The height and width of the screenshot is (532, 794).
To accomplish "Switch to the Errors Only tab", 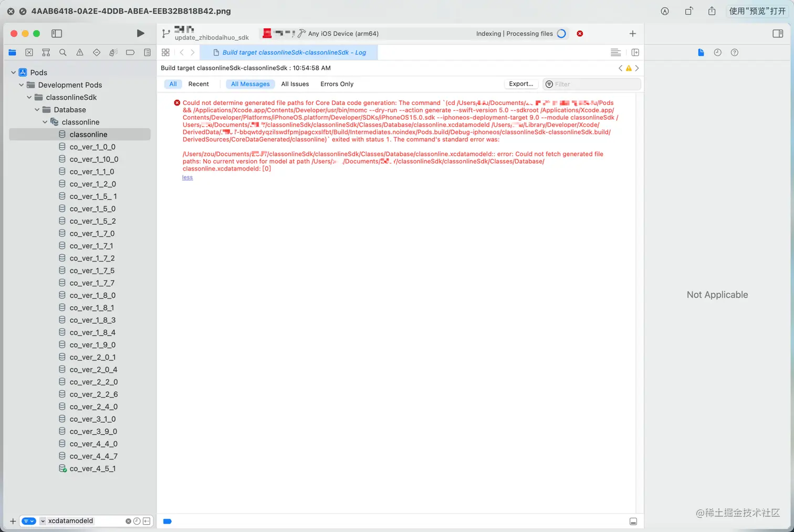I will coord(337,84).
